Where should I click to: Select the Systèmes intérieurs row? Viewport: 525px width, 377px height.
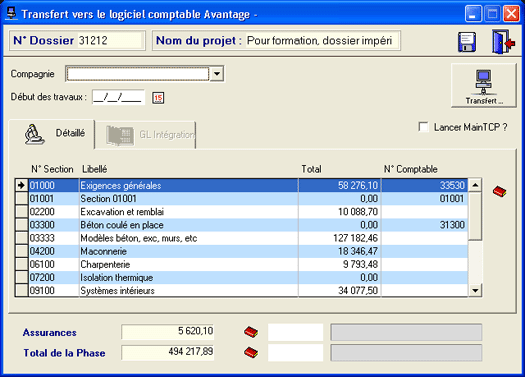coord(241,290)
